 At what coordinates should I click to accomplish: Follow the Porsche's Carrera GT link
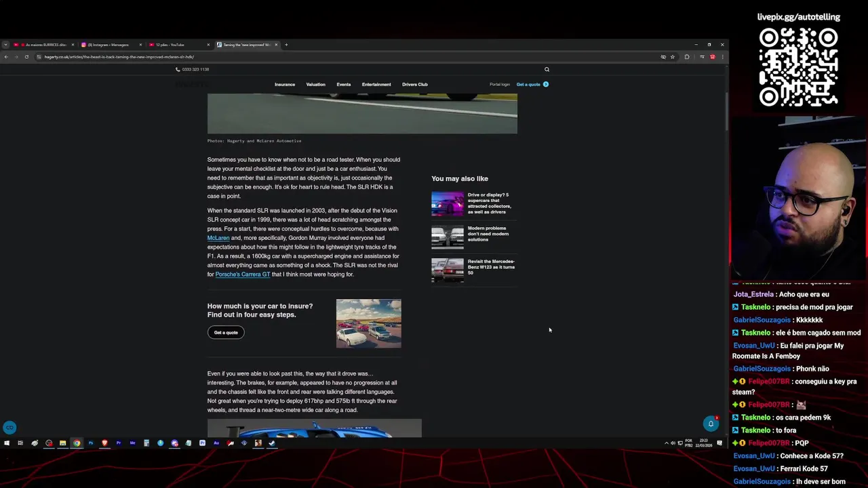pos(243,274)
